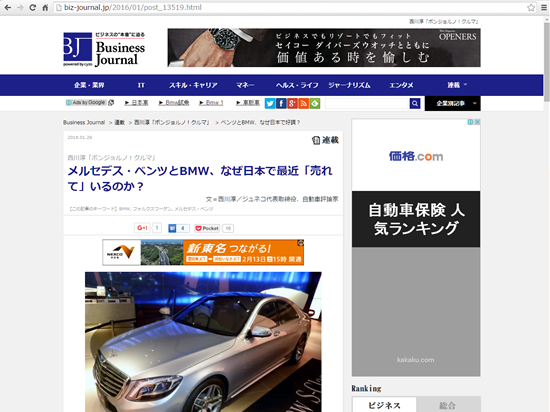Expand the 企業別記事 black dropdown
Image resolution: width=550 pixels, height=412 pixels.
click(452, 103)
